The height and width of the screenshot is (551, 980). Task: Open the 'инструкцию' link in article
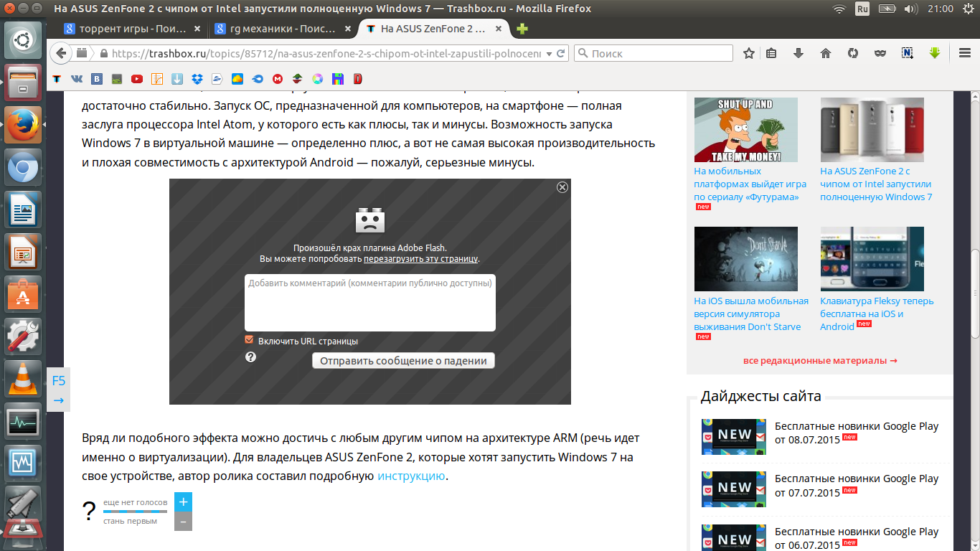point(411,475)
